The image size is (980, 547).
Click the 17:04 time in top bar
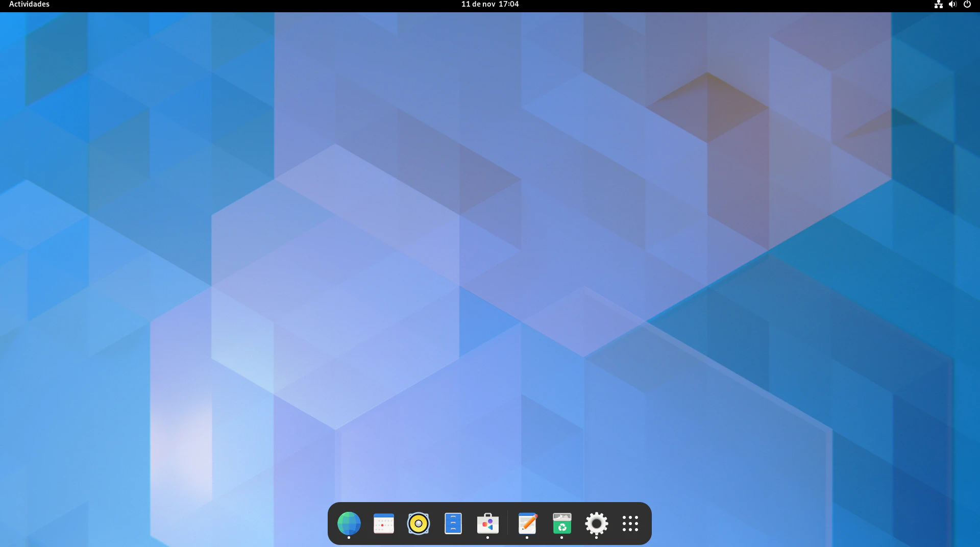pyautogui.click(x=508, y=5)
